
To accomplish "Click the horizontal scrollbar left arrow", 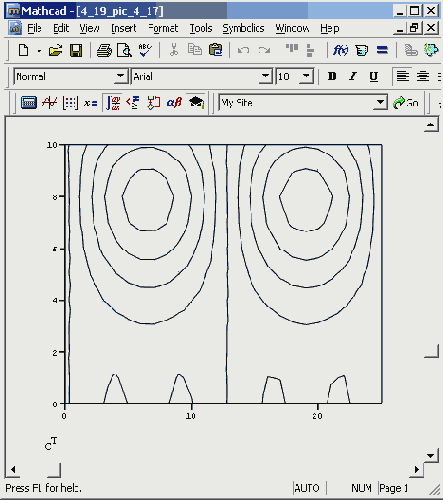I will 13,470.
